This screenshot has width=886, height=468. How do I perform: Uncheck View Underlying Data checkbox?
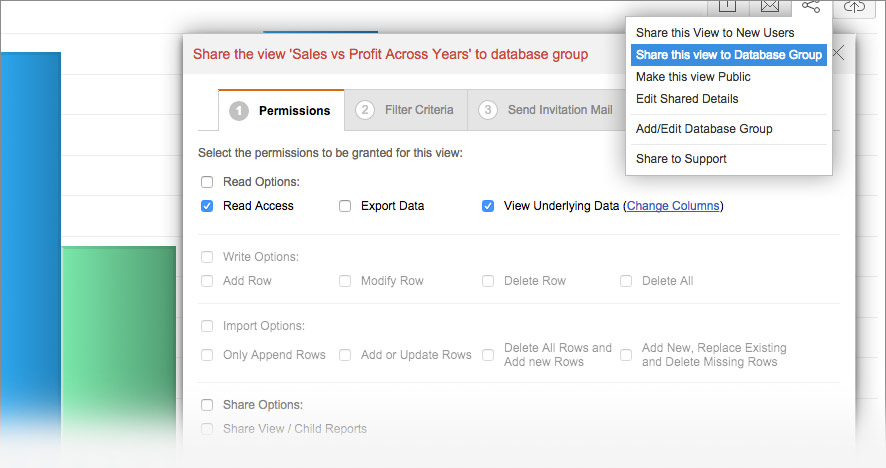pos(488,206)
